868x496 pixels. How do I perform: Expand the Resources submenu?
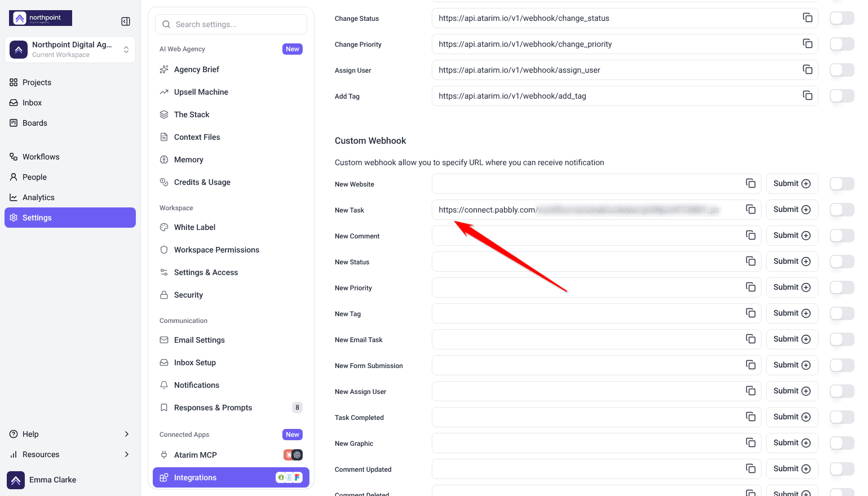coord(70,454)
